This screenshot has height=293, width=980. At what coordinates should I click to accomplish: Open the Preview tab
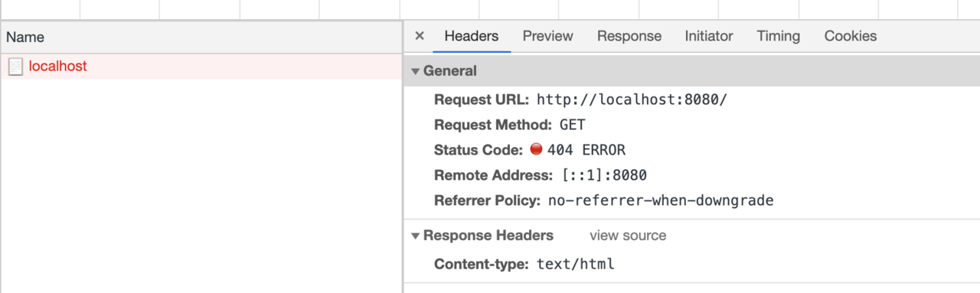[547, 36]
